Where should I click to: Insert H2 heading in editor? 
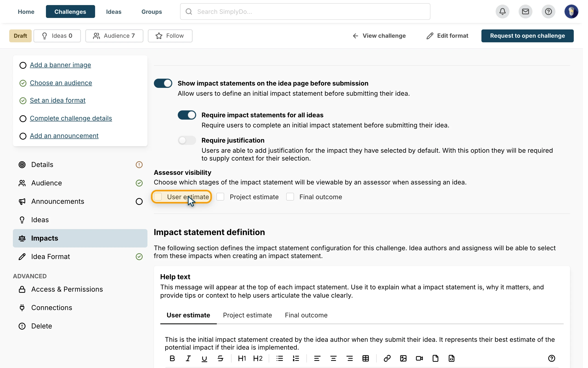pos(258,358)
